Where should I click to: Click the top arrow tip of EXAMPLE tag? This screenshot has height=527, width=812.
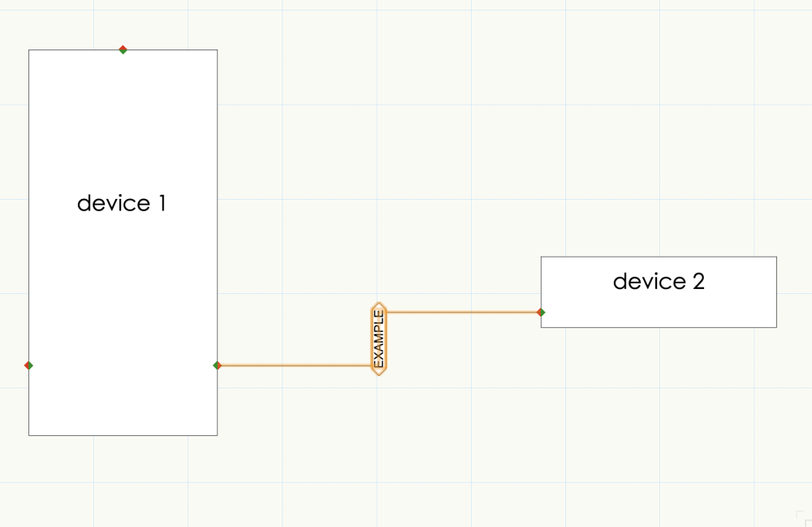(378, 305)
